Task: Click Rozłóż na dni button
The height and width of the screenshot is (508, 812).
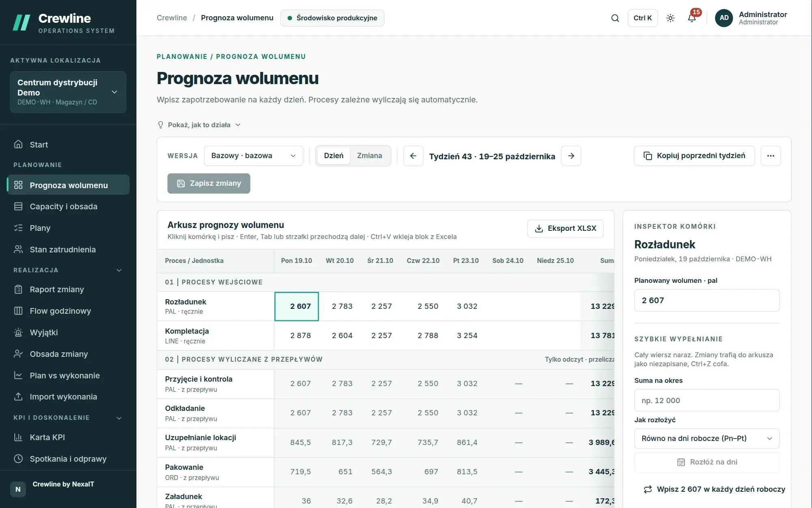Action: coord(707,462)
